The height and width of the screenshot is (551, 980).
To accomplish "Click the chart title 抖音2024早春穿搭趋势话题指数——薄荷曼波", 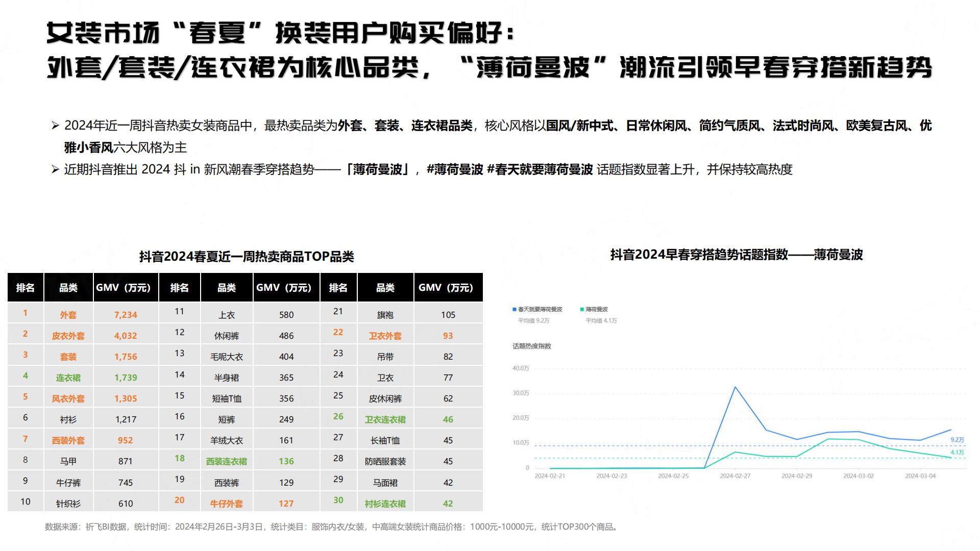I will click(x=737, y=255).
